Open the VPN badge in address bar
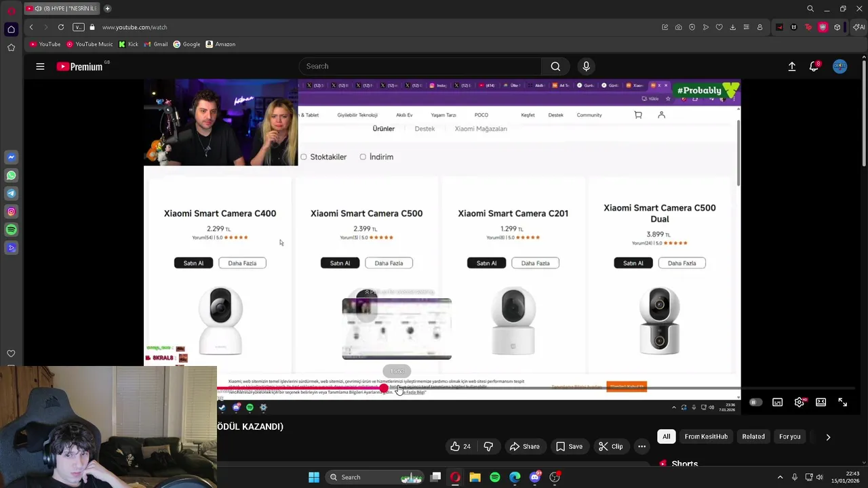The width and height of the screenshot is (868, 488). click(x=79, y=27)
